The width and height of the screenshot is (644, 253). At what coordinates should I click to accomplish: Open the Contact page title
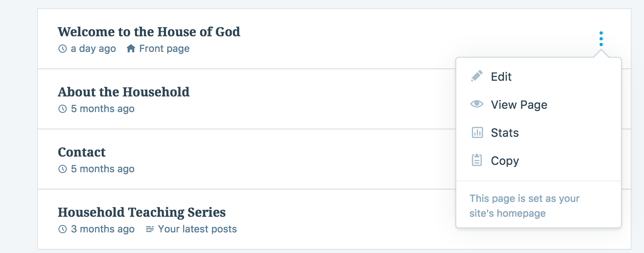tap(82, 152)
